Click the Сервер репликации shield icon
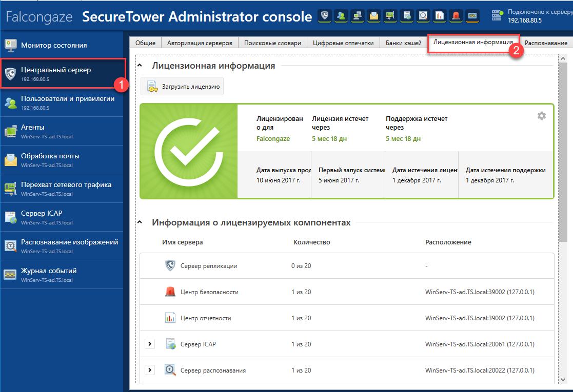 click(x=170, y=266)
